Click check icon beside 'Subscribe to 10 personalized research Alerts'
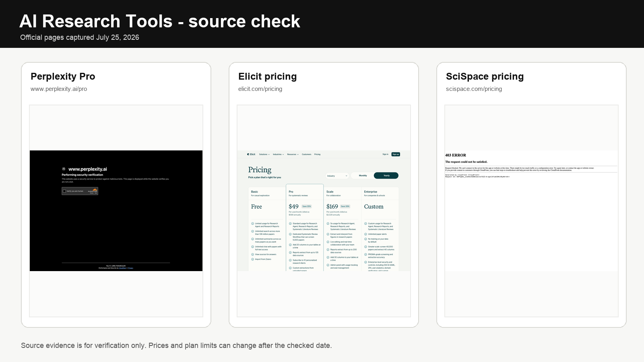Screen dimensions: 644x362 tap(290, 260)
